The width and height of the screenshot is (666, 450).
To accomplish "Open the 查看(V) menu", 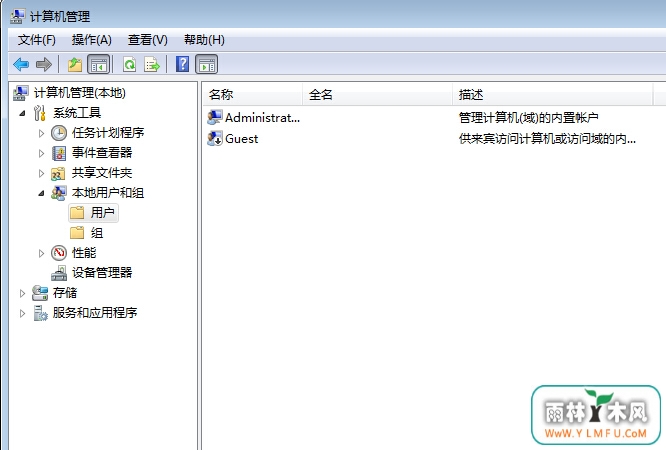I will coord(148,40).
